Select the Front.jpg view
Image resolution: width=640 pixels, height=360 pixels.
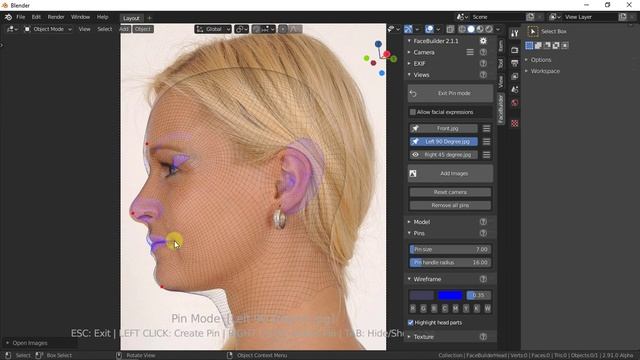[444, 129]
